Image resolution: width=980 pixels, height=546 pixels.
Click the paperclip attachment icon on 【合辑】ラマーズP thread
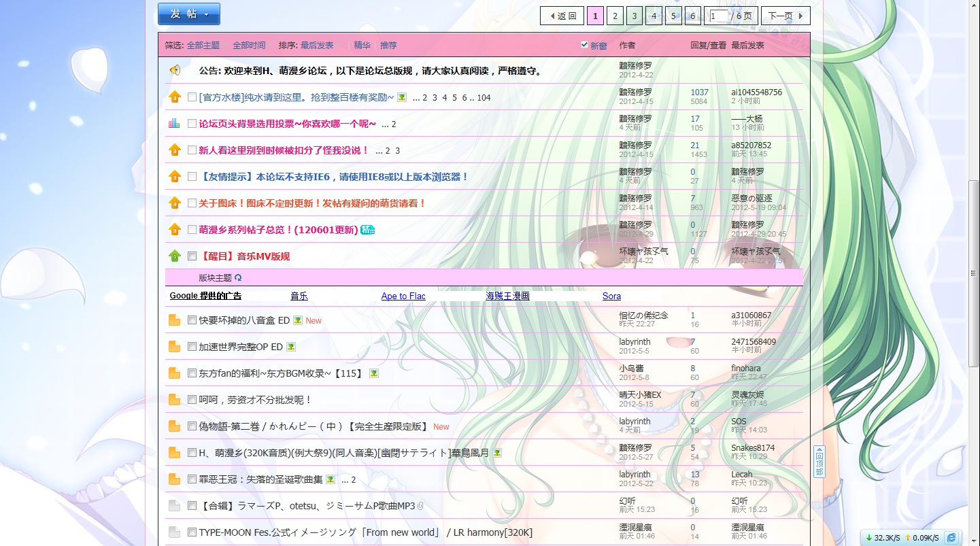point(420,506)
